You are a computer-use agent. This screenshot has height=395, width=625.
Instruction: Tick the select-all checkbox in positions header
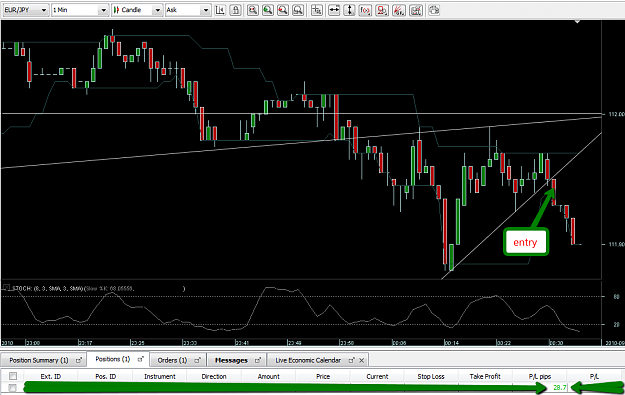13,376
